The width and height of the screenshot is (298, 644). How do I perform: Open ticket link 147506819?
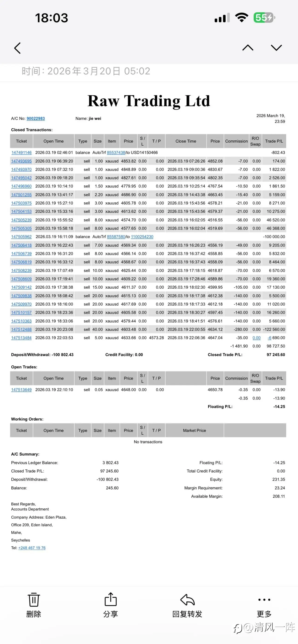[21, 262]
